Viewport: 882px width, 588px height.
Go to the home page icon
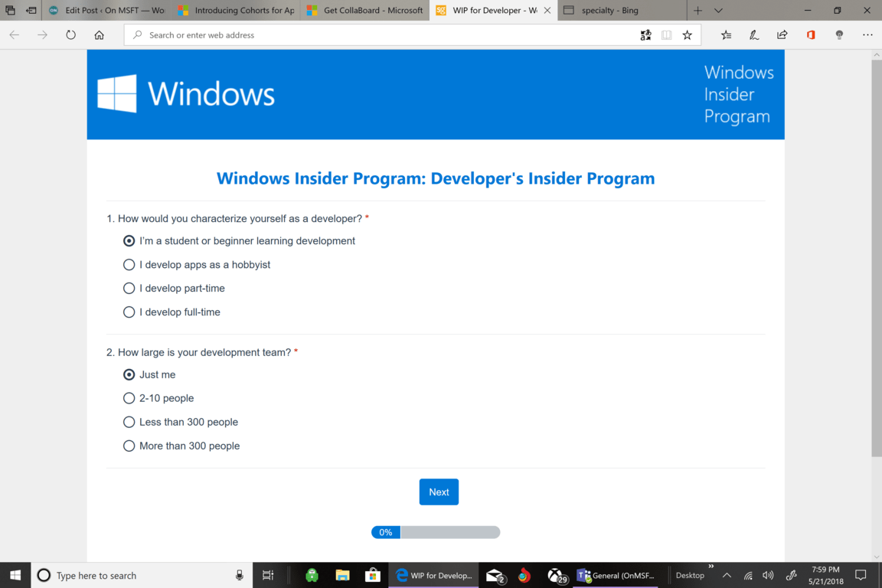99,35
